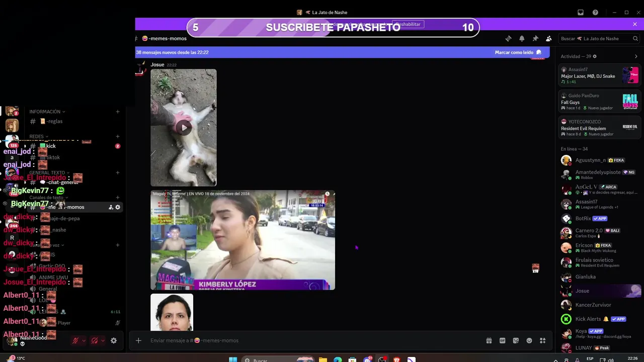This screenshot has height=362, width=644.
Task: Open Windows Start button
Action: 233,359
